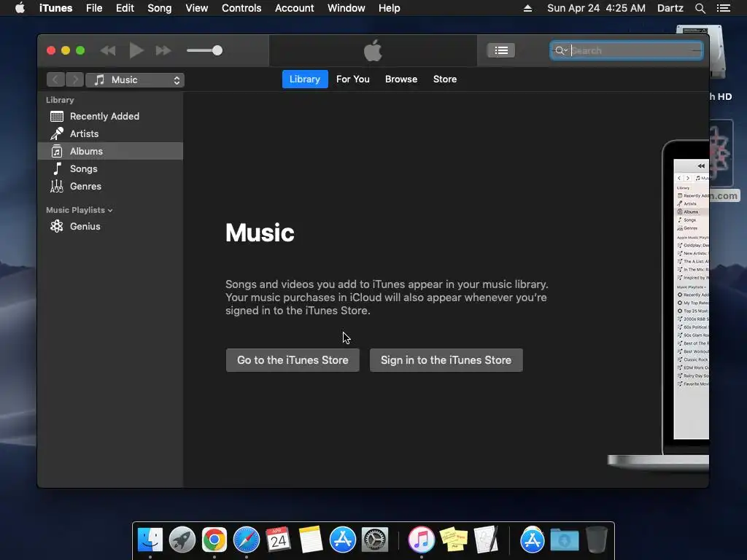The height and width of the screenshot is (560, 747).
Task: Click the Songs note icon
Action: (57, 168)
